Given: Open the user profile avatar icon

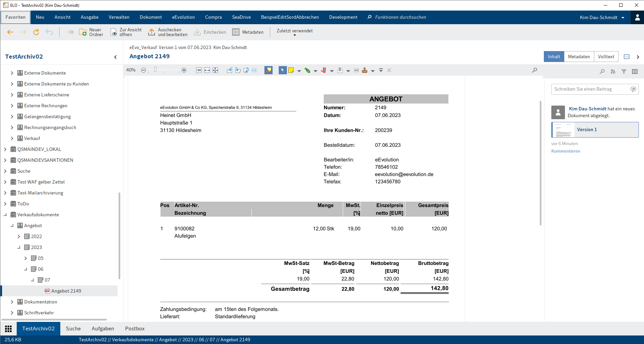Looking at the screenshot, I should click(x=637, y=17).
